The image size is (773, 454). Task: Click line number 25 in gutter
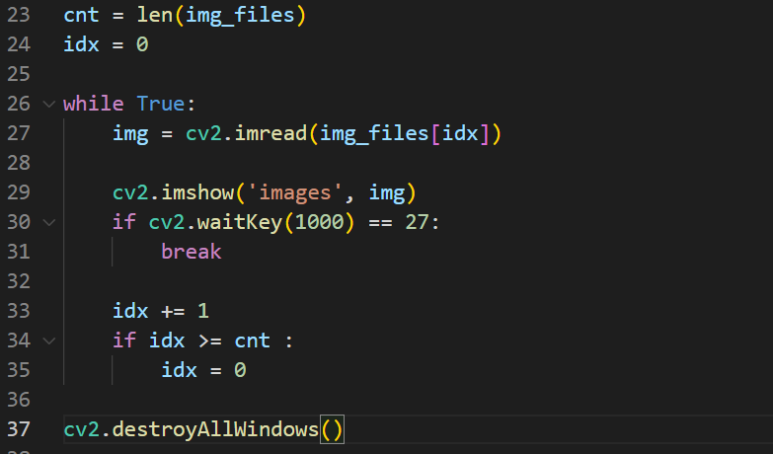tap(19, 74)
